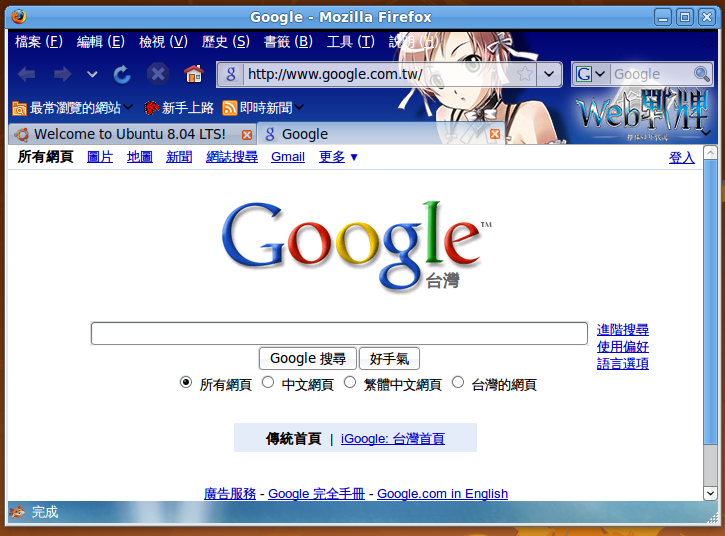Click the 好手氣 button
Image resolution: width=725 pixels, height=536 pixels.
389,358
